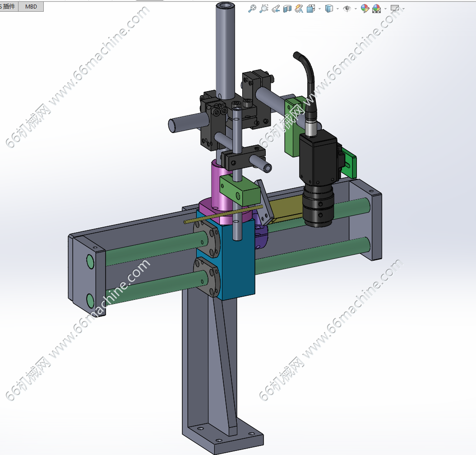Viewport: 476px width, 455px height.
Task: Activate the Section View tool
Action: point(287,9)
